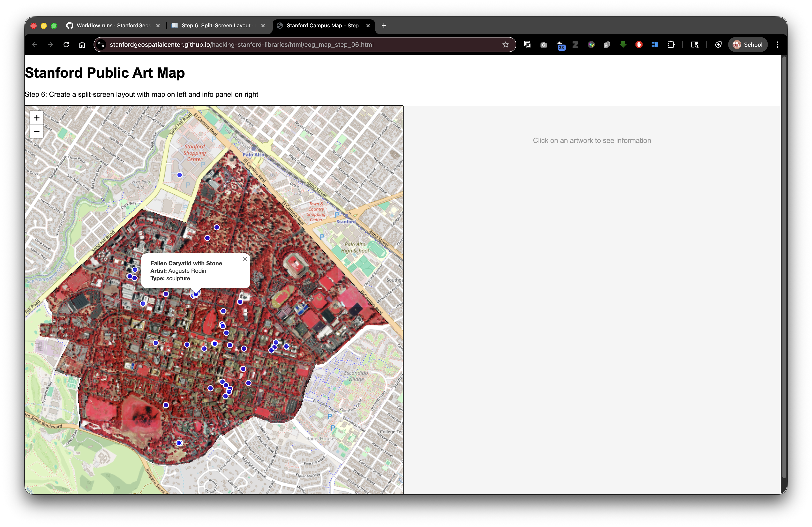The image size is (812, 527).
Task: Open the IIIF extension
Action: [x=591, y=44]
